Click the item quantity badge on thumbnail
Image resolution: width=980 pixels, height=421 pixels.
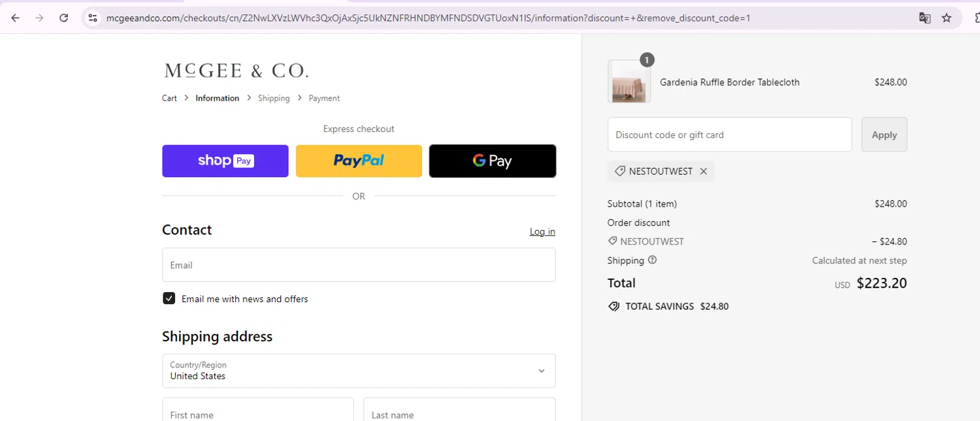coord(646,60)
